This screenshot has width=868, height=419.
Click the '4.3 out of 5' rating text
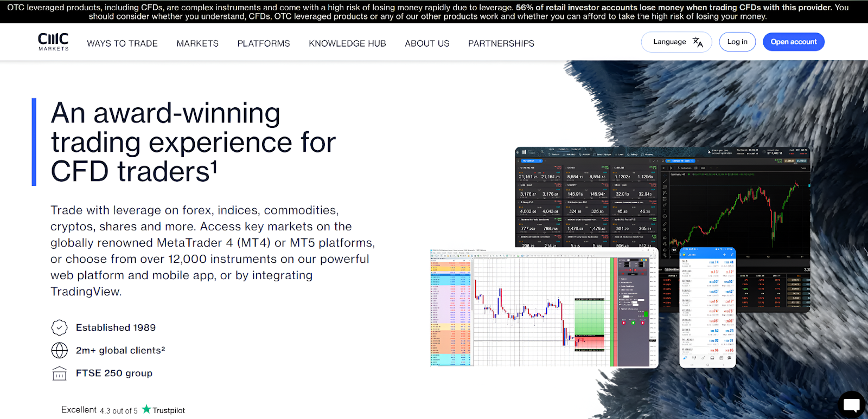(x=119, y=411)
